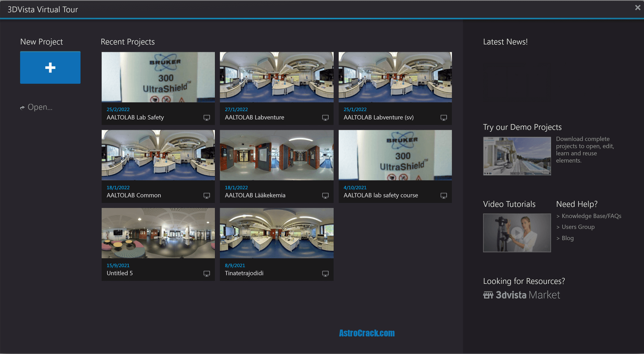Click monitor icon on AALTOLAB Labventure (sv)
Image resolution: width=644 pixels, height=354 pixels.
coord(444,118)
